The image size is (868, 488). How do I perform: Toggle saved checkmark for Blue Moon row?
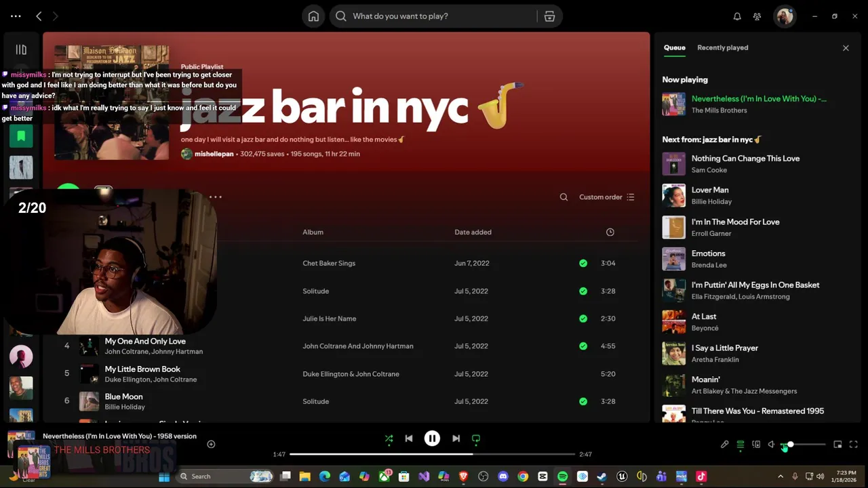pyautogui.click(x=583, y=401)
